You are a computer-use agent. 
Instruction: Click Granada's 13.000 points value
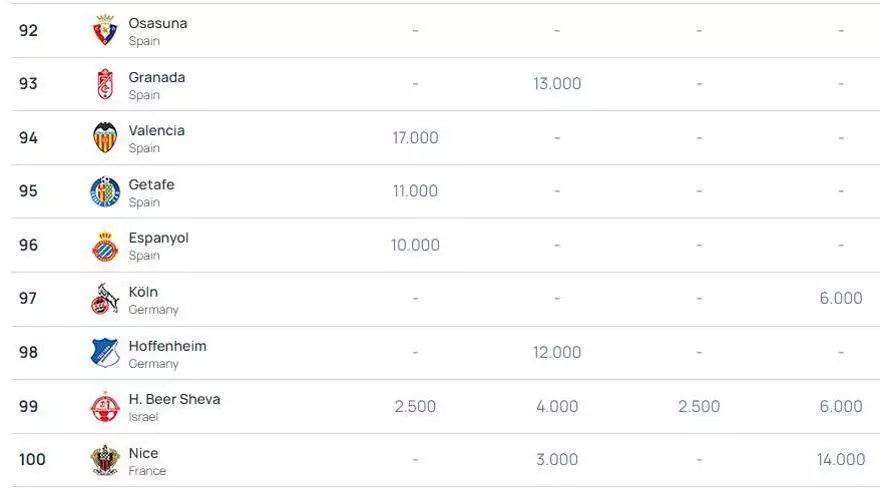click(x=557, y=84)
